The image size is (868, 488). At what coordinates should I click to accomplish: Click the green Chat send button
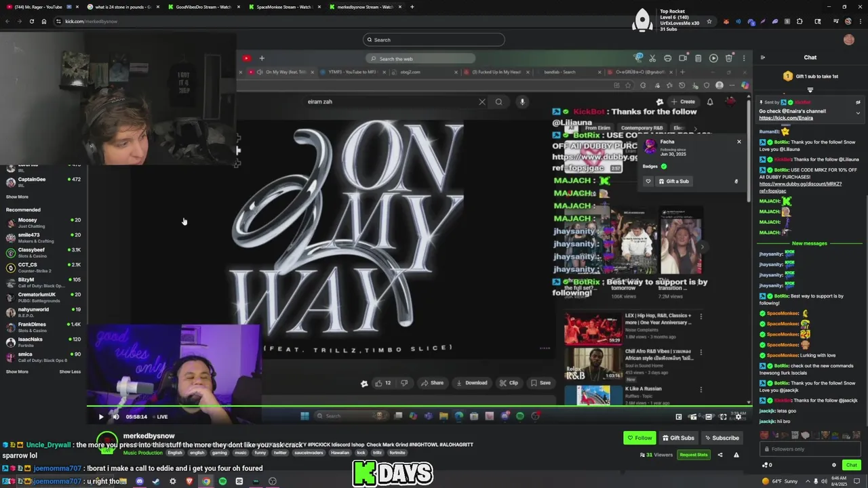[x=852, y=465]
